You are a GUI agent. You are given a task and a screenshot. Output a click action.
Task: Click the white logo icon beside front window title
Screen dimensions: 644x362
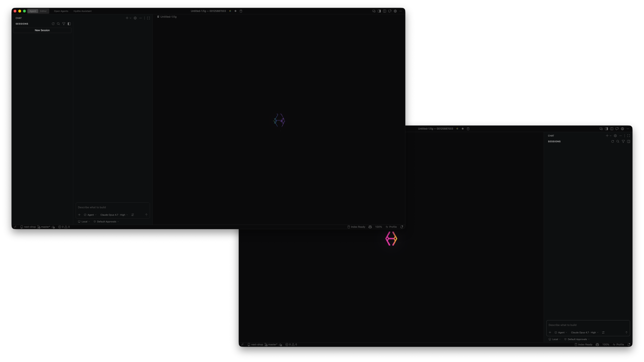[x=236, y=11]
